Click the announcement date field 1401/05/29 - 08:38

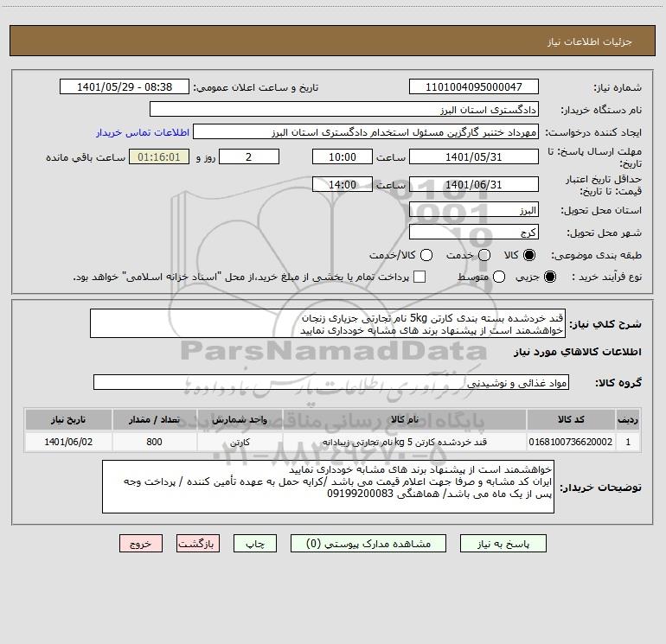click(x=125, y=86)
